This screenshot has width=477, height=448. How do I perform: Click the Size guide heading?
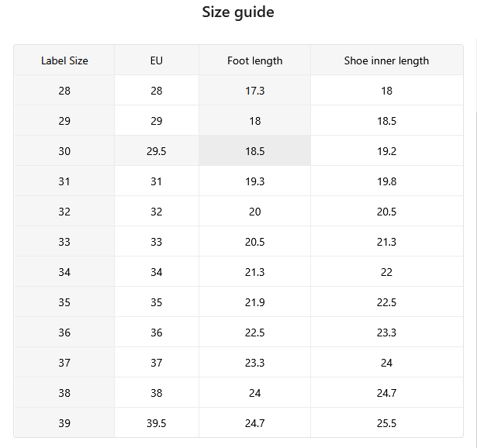click(x=238, y=12)
